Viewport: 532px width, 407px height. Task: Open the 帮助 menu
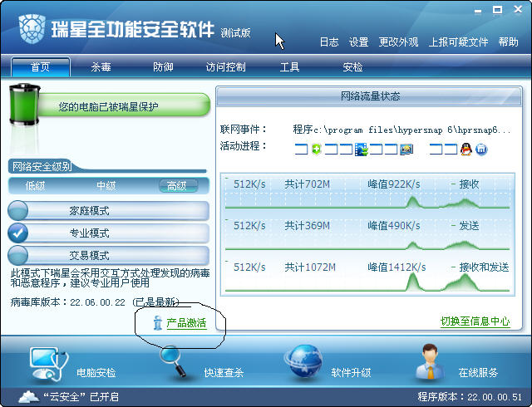tap(508, 42)
